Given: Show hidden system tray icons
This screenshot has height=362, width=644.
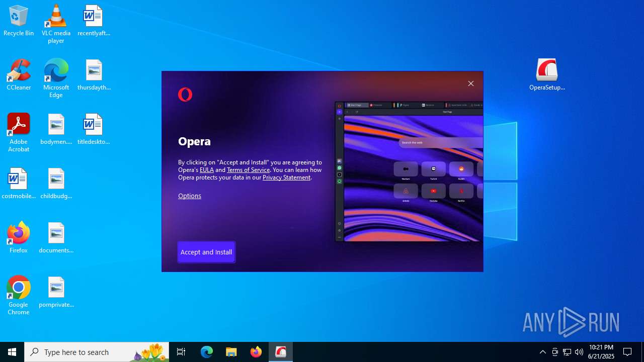Looking at the screenshot, I should coord(542,352).
